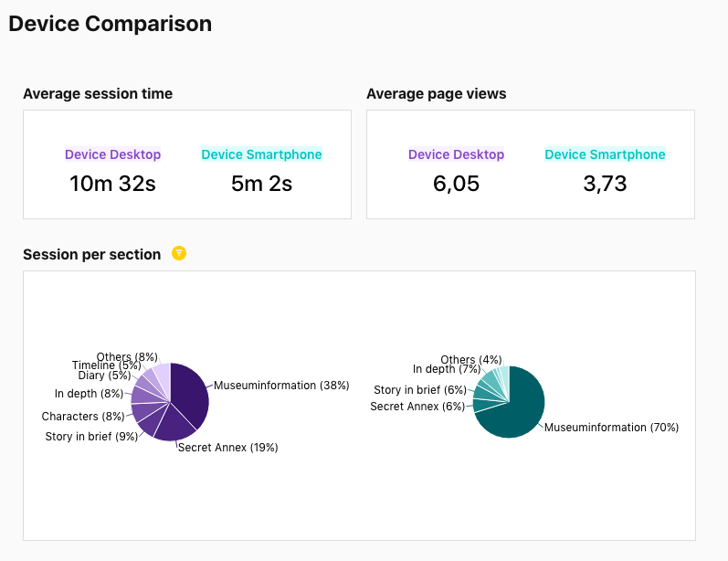Click the In depth (7%) label

pyautogui.click(x=447, y=369)
